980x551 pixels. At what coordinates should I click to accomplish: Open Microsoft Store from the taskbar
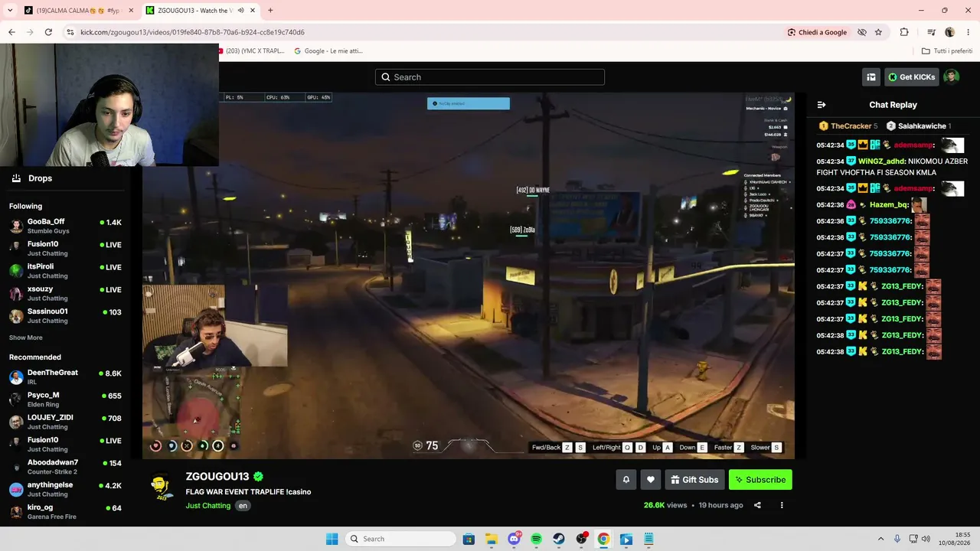[x=469, y=539]
